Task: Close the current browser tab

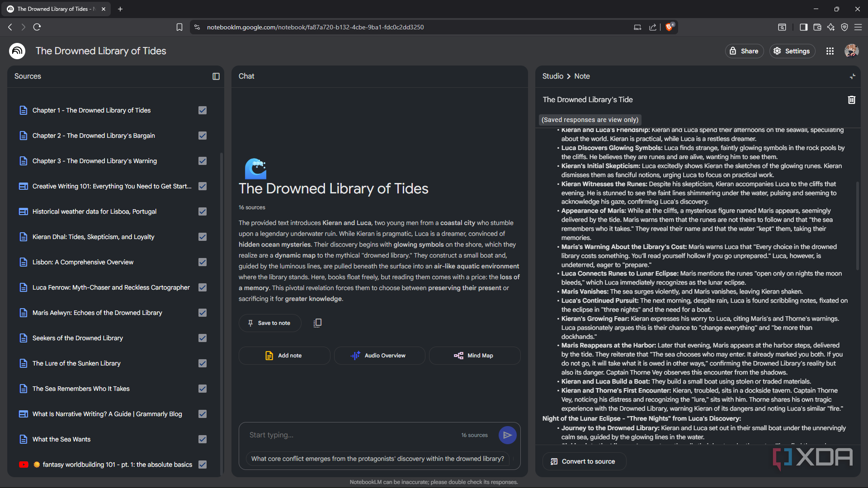Action: 104,9
